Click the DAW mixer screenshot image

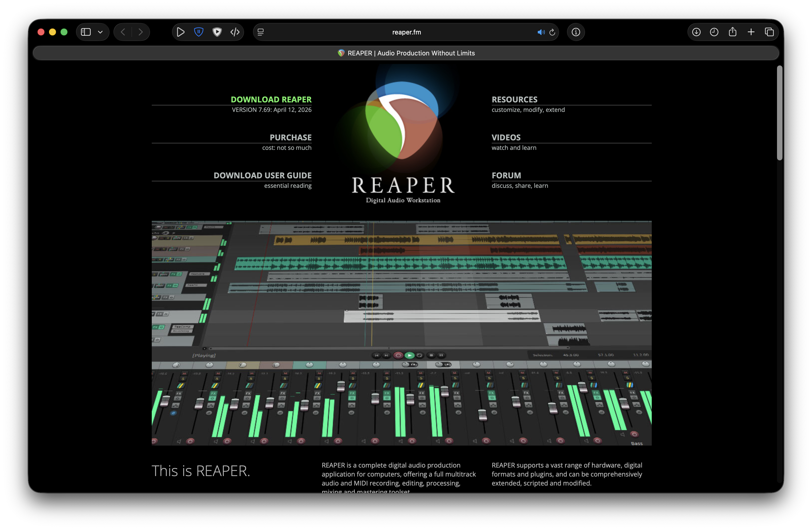401,333
